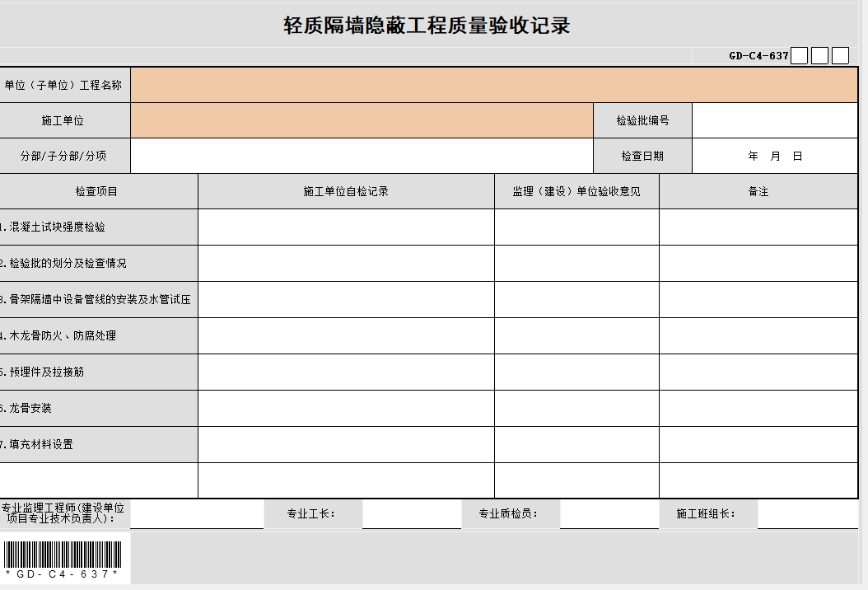The image size is (868, 590).
Task: Select the 分部/子分部/分项 label cell
Action: (x=64, y=156)
